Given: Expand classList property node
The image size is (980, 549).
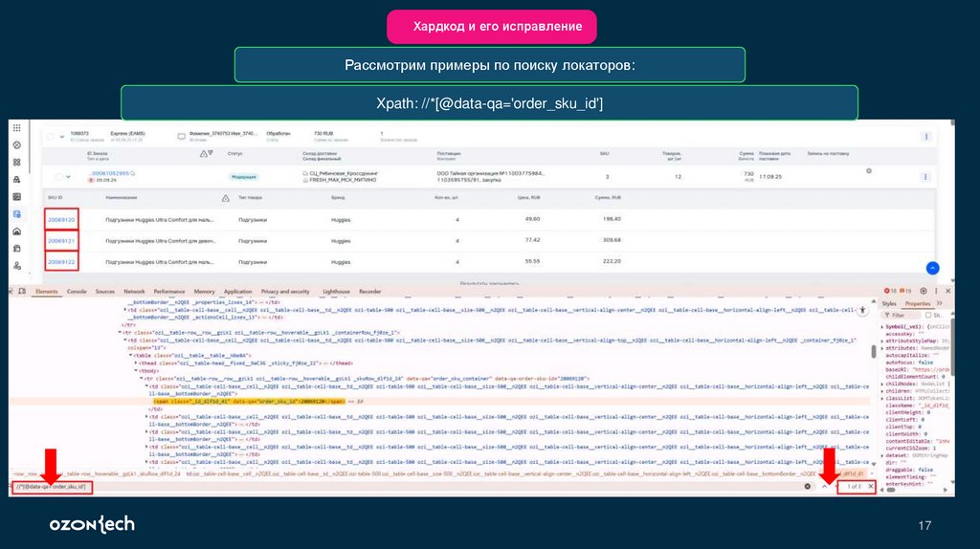Looking at the screenshot, I should tap(882, 398).
